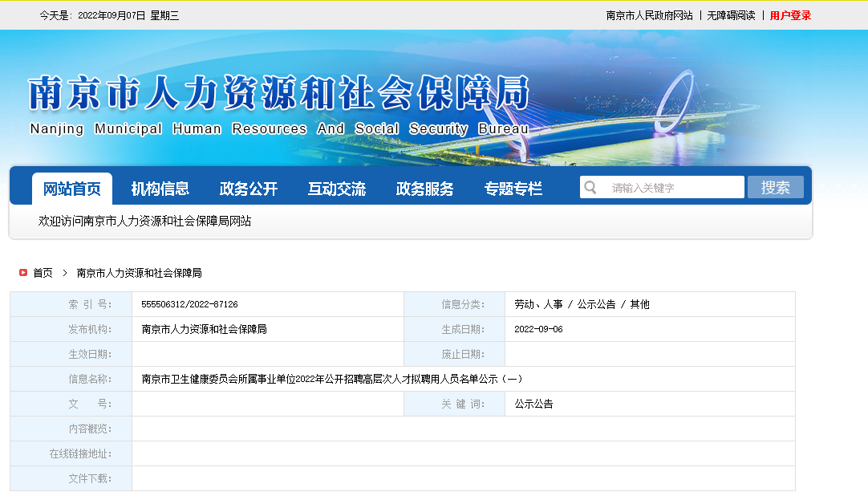Click the 文 号 label
The image size is (868, 500).
[90, 404]
